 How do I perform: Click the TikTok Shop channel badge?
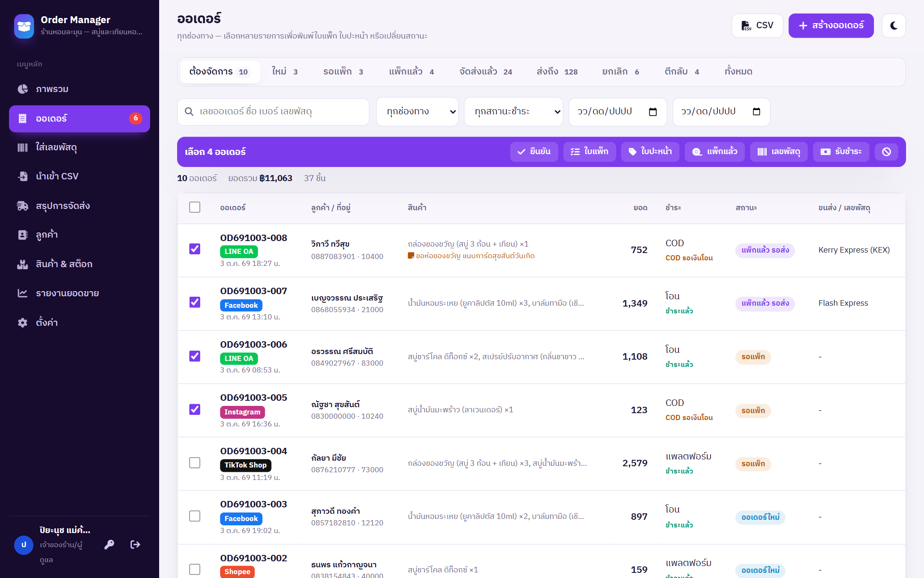point(246,465)
